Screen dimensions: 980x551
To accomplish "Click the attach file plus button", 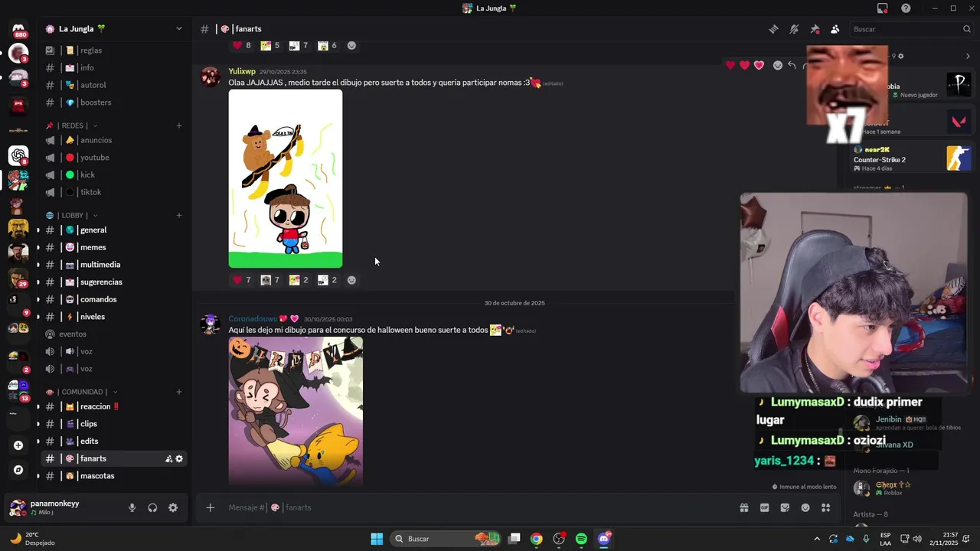I will pyautogui.click(x=210, y=507).
